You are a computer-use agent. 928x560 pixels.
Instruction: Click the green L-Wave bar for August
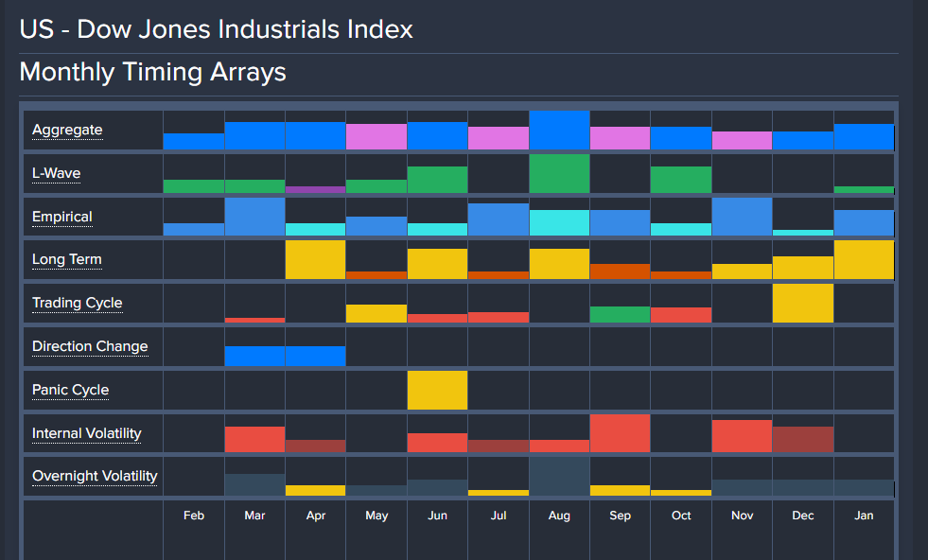(559, 173)
